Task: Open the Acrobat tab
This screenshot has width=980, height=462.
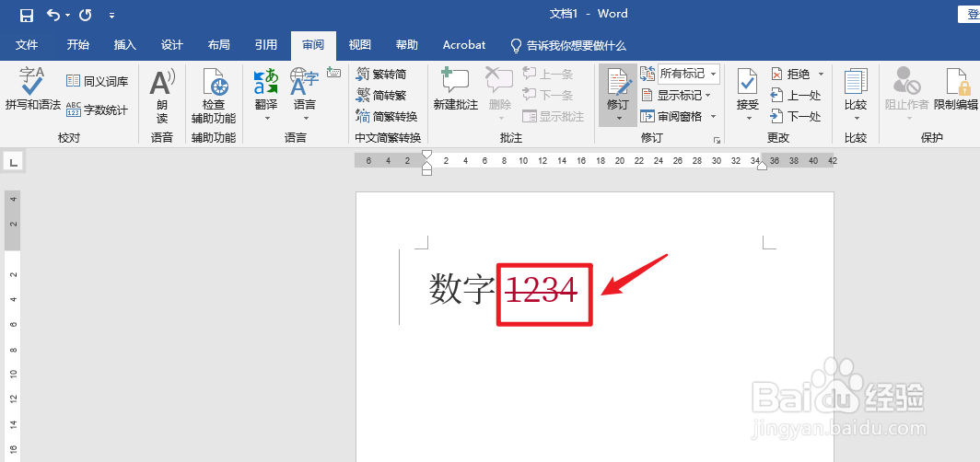Action: click(464, 45)
